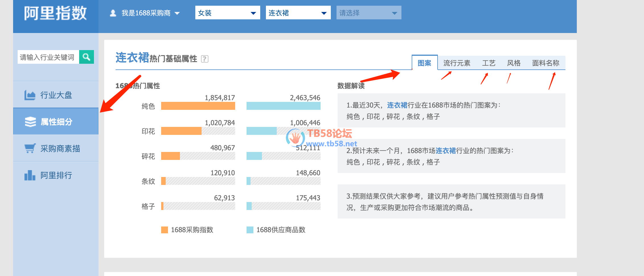Image resolution: width=644 pixels, height=276 pixels.
Task: Click the 1688供应商品数 legend label
Action: [281, 230]
